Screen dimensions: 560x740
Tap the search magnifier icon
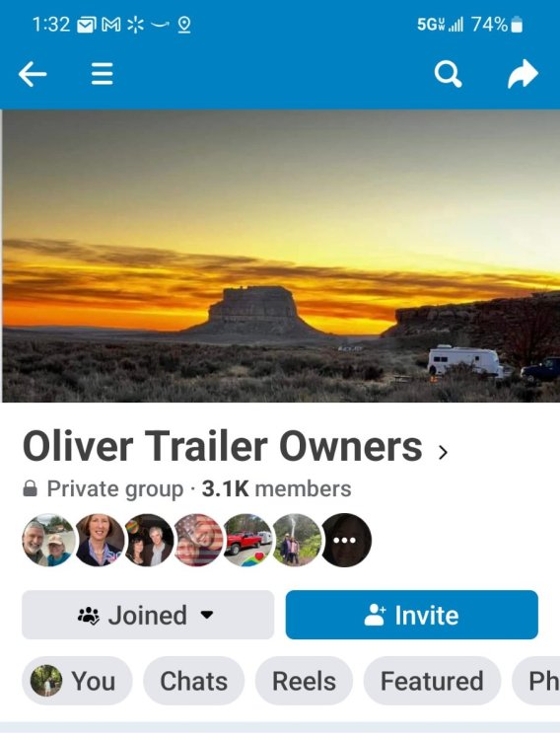tap(448, 74)
